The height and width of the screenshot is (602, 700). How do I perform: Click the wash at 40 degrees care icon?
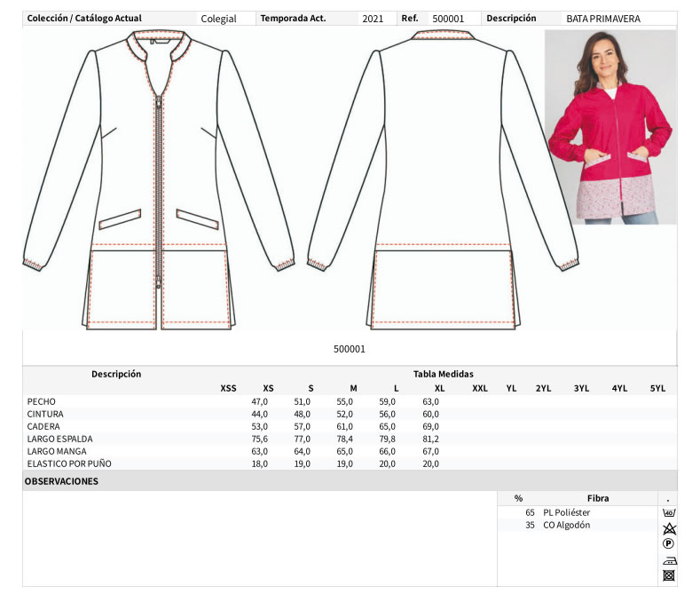coord(667,513)
